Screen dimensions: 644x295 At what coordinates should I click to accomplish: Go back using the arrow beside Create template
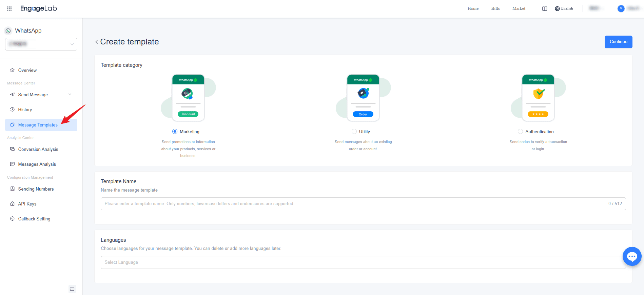pyautogui.click(x=97, y=42)
